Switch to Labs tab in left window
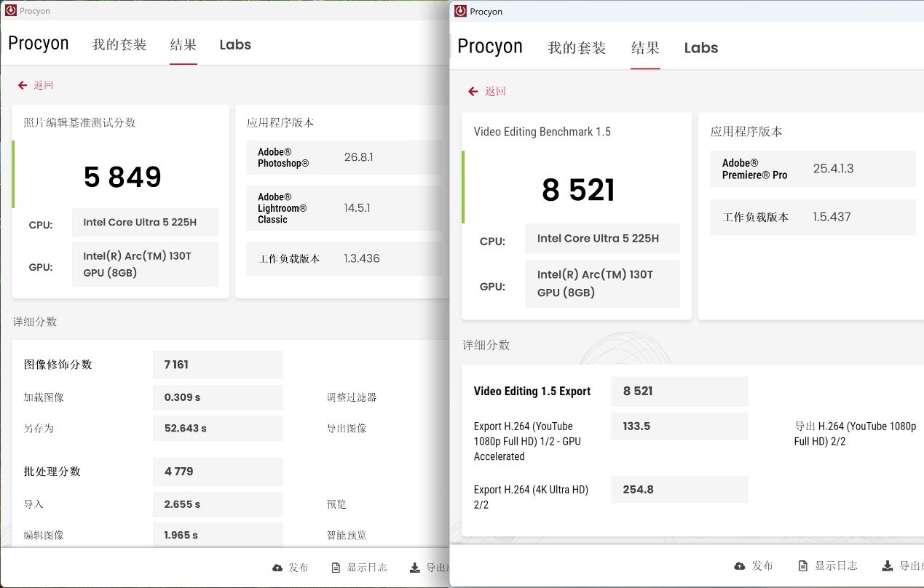924x588 pixels. pos(235,44)
